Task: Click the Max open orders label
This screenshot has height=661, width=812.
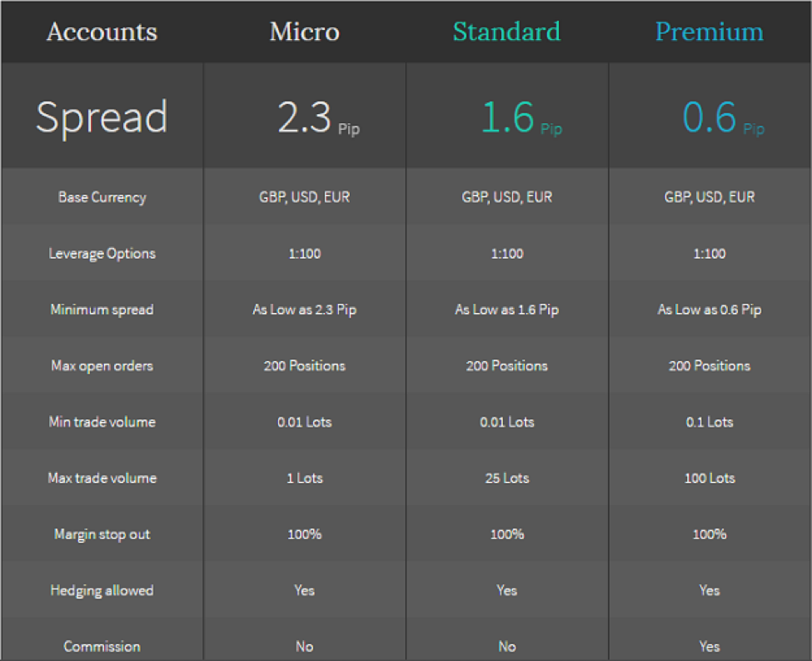Action: [102, 366]
